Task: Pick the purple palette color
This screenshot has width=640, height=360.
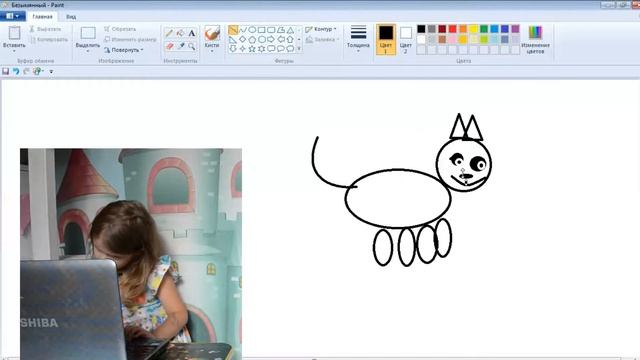Action: (516, 29)
